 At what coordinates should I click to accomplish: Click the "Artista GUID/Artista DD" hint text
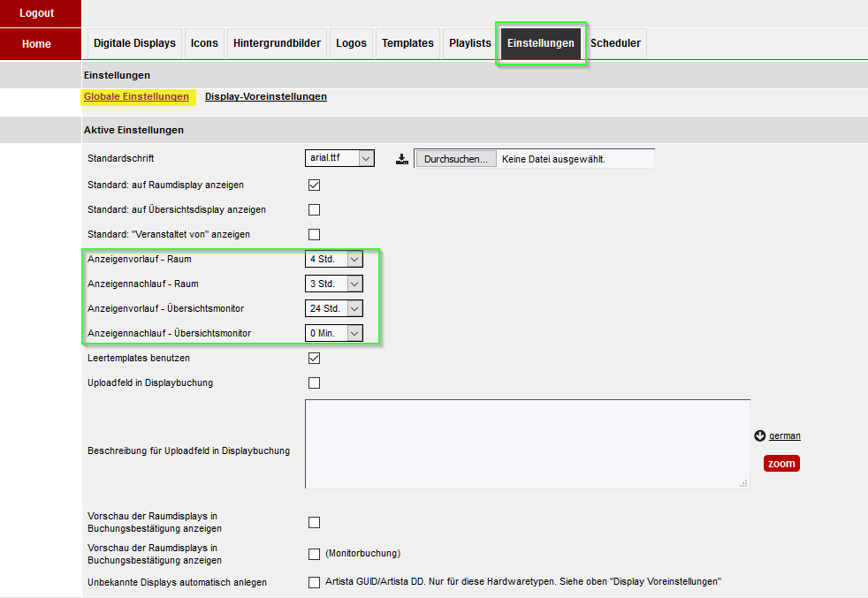(x=523, y=581)
